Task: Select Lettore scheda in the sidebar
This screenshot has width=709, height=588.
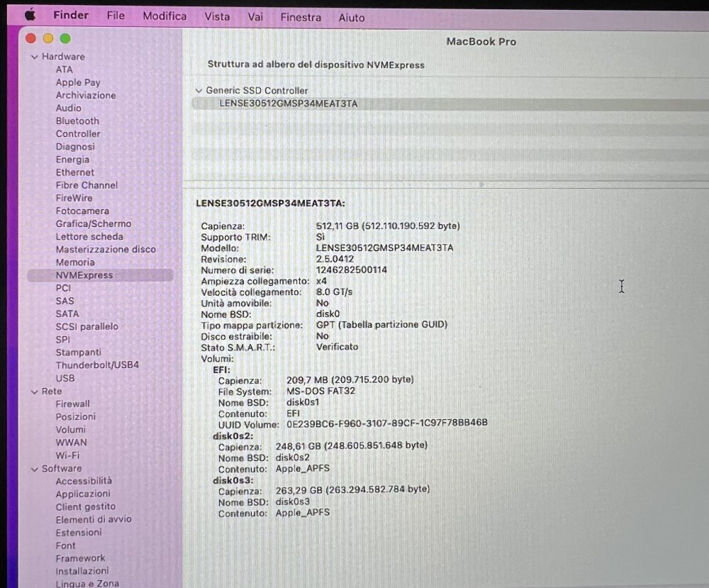Action: coord(89,236)
